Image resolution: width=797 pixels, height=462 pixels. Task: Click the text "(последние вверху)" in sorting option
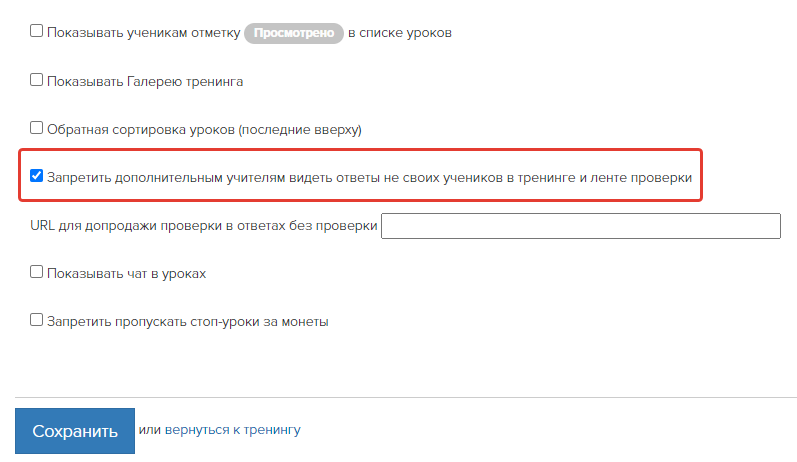(x=300, y=130)
